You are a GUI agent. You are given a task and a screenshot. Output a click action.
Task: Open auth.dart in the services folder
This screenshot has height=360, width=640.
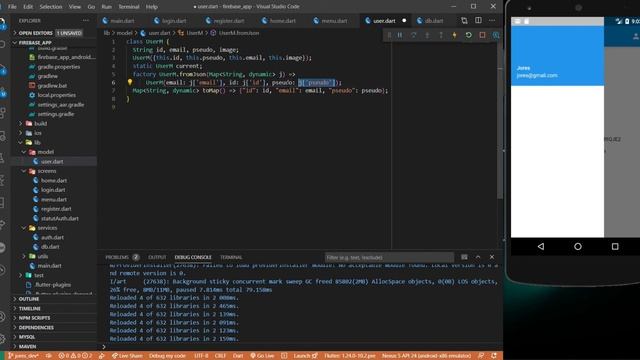pos(52,237)
